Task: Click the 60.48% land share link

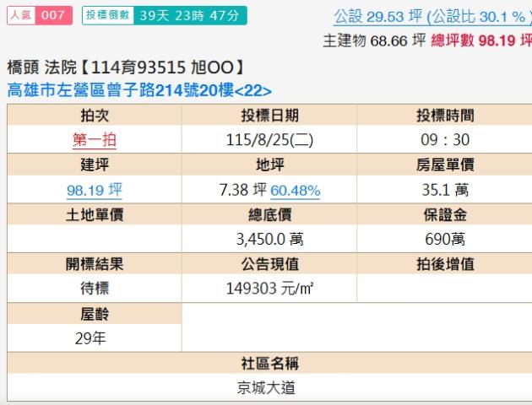Action: (x=296, y=190)
